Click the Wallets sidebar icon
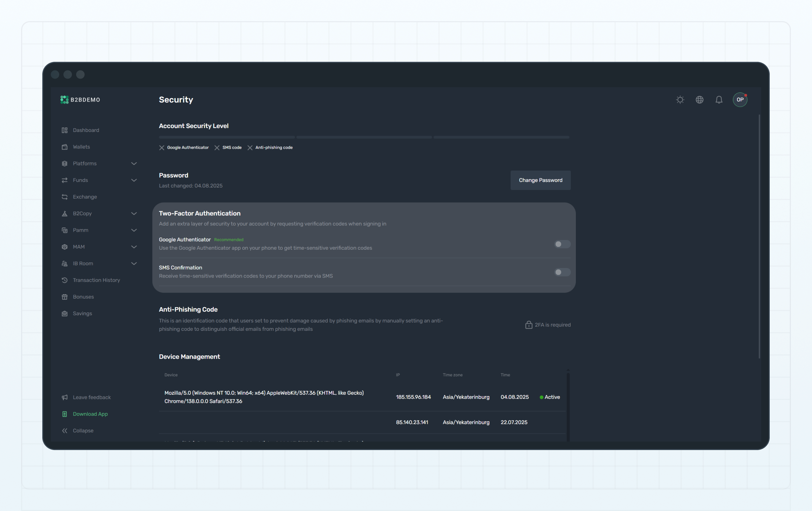The width and height of the screenshot is (812, 511). (64, 147)
